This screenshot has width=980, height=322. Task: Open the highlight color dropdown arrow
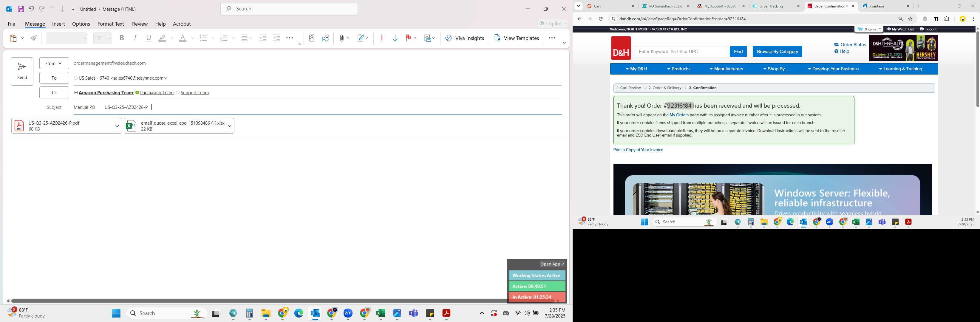(172, 38)
